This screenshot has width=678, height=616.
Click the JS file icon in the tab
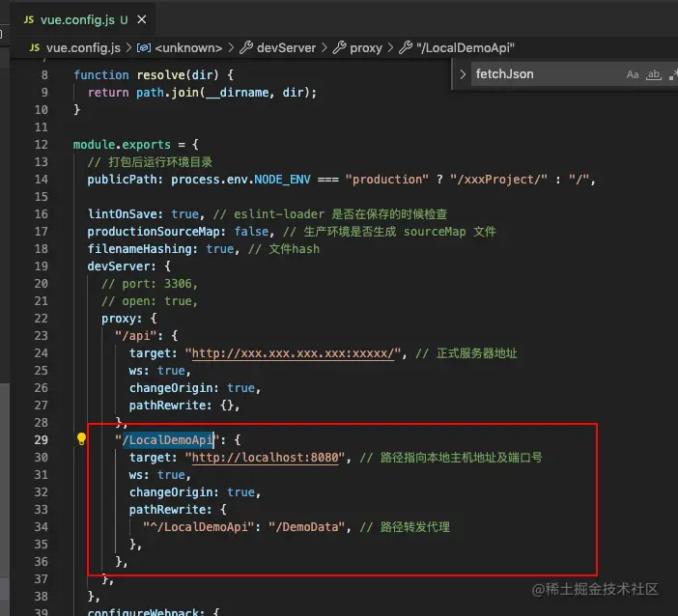[x=29, y=20]
